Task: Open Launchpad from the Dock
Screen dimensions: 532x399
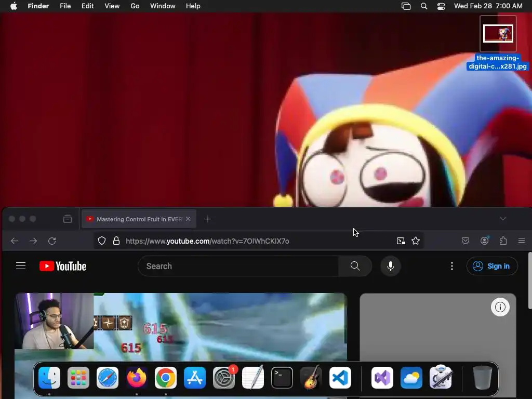Action: pos(78,378)
